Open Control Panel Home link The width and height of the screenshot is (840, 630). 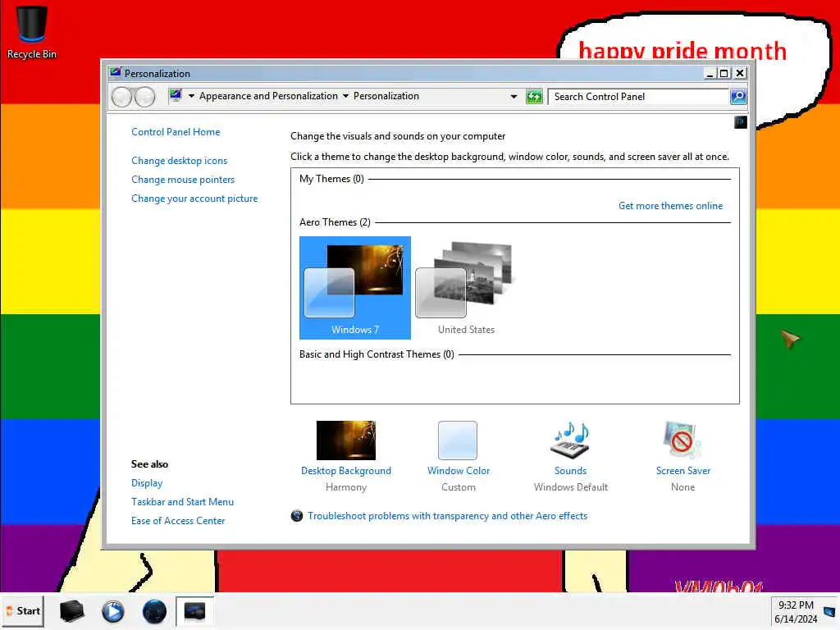(x=176, y=132)
